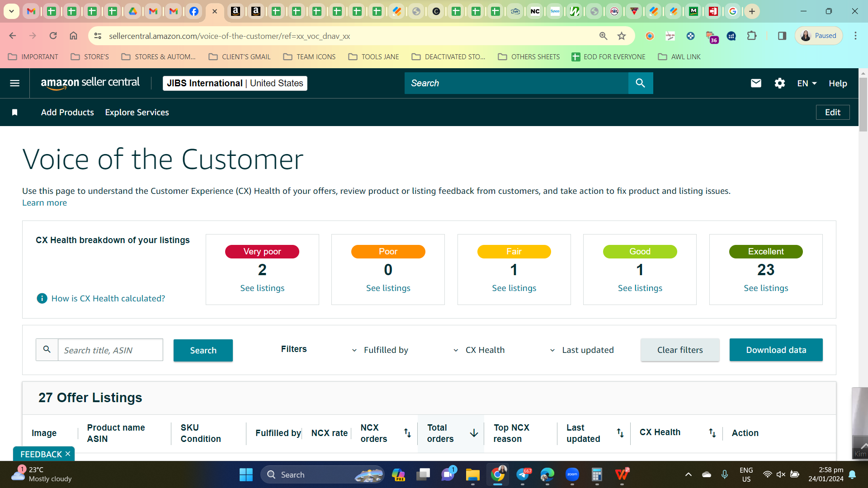Open the EN language dropdown
Image resolution: width=868 pixels, height=488 pixels.
pyautogui.click(x=807, y=84)
